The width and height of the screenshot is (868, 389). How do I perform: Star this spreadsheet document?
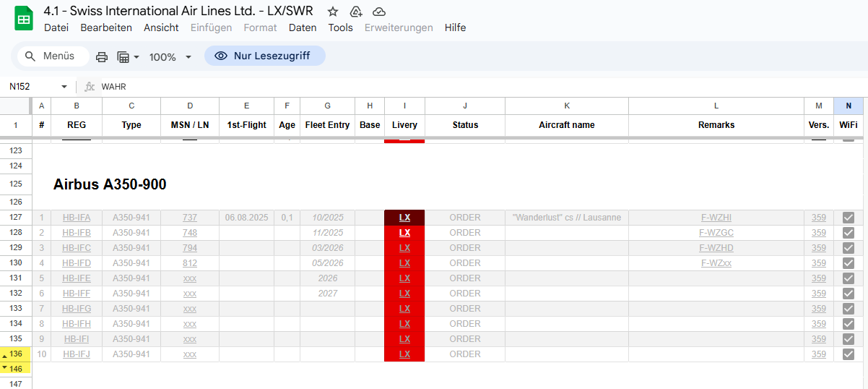pyautogui.click(x=333, y=12)
